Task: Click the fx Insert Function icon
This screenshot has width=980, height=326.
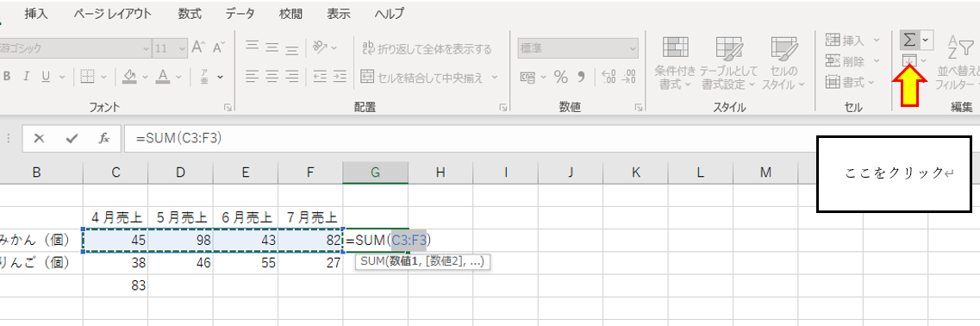Action: click(x=104, y=139)
